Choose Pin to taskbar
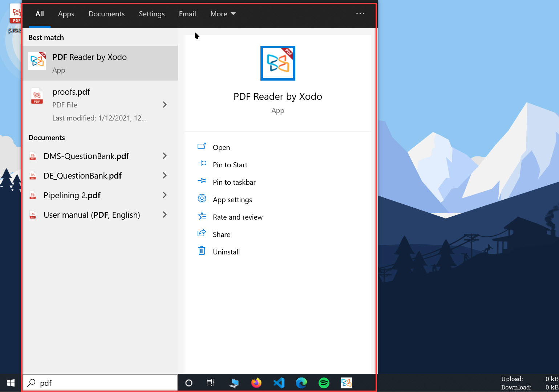This screenshot has height=392, width=559. point(234,182)
